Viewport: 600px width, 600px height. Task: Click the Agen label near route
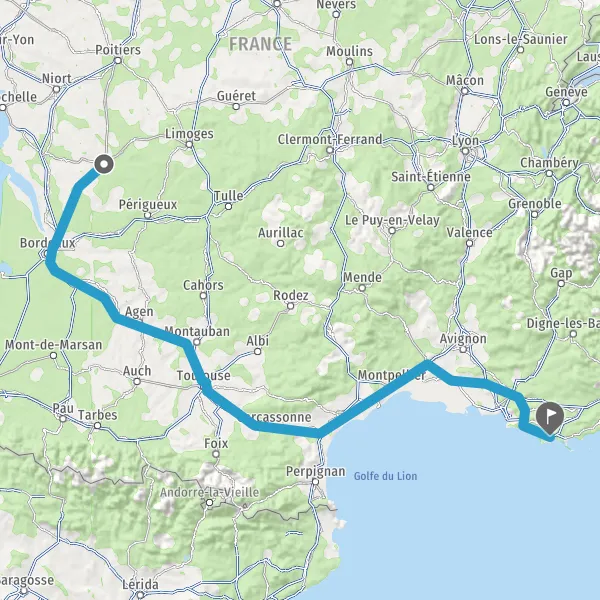(139, 312)
